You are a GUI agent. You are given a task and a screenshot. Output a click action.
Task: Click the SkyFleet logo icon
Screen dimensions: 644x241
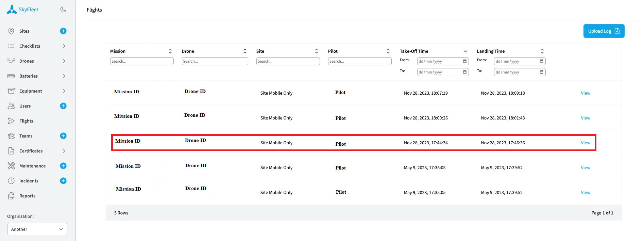[x=12, y=10]
